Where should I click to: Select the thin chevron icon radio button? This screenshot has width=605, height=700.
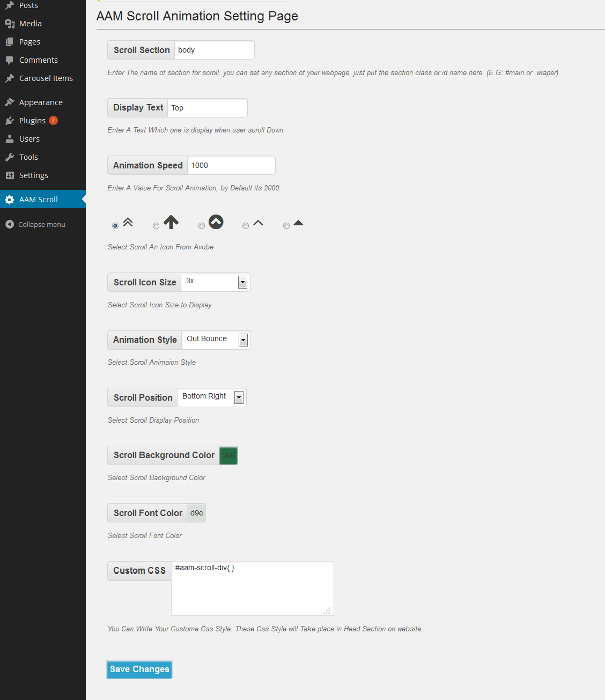click(246, 226)
